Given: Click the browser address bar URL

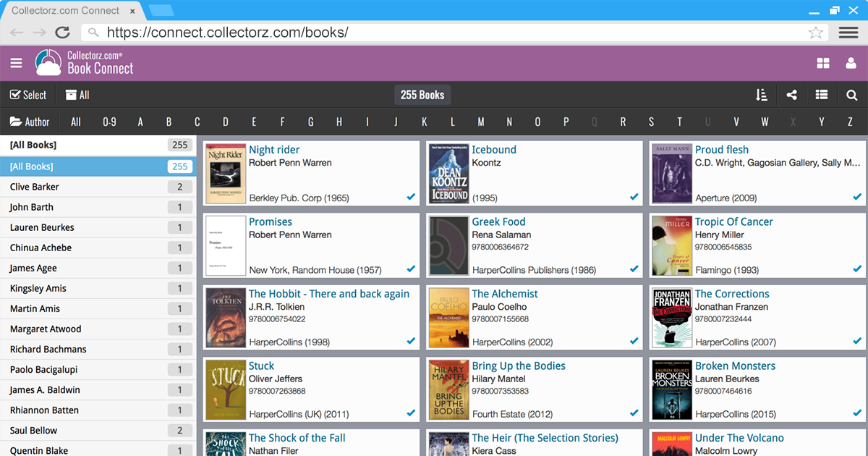Looking at the screenshot, I should [x=228, y=33].
